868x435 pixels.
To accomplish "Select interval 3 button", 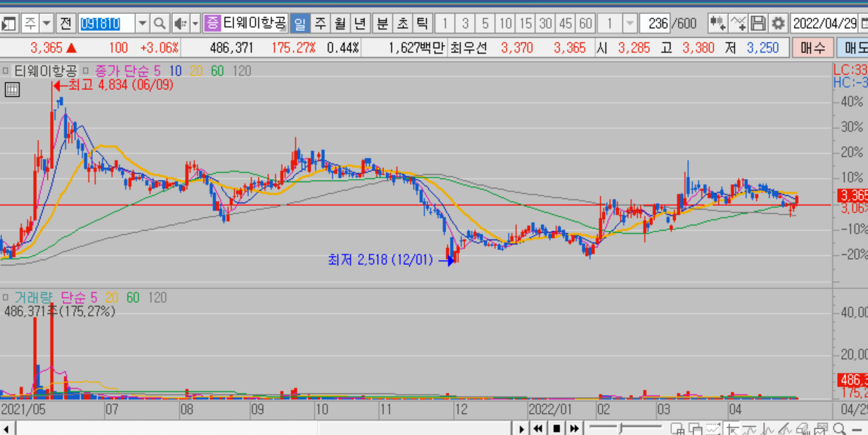I will [465, 23].
